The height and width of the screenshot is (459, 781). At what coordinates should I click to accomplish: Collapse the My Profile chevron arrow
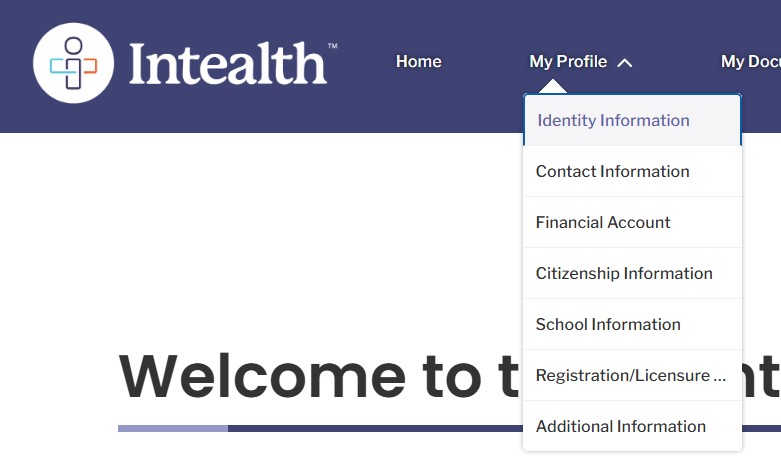(625, 63)
